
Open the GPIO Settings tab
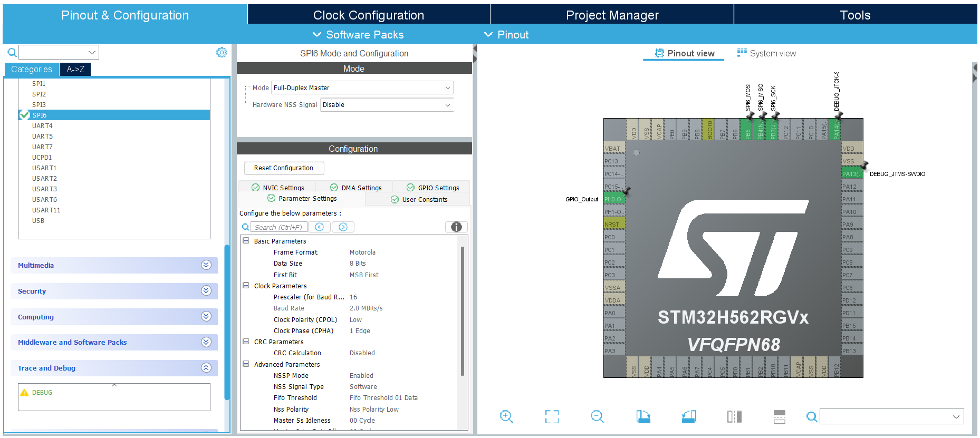pos(433,188)
